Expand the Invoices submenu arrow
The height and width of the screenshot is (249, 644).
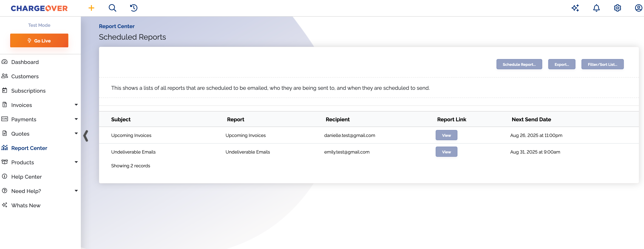pos(76,105)
